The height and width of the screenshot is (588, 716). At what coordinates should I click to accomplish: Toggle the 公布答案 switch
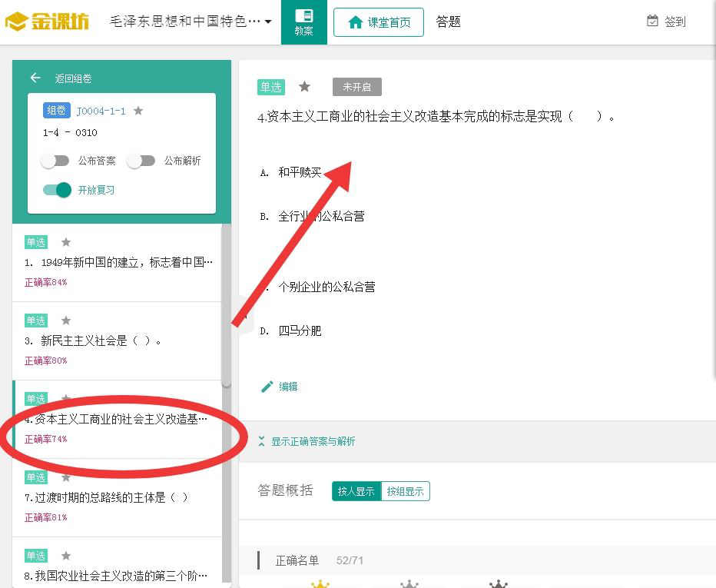[55, 161]
